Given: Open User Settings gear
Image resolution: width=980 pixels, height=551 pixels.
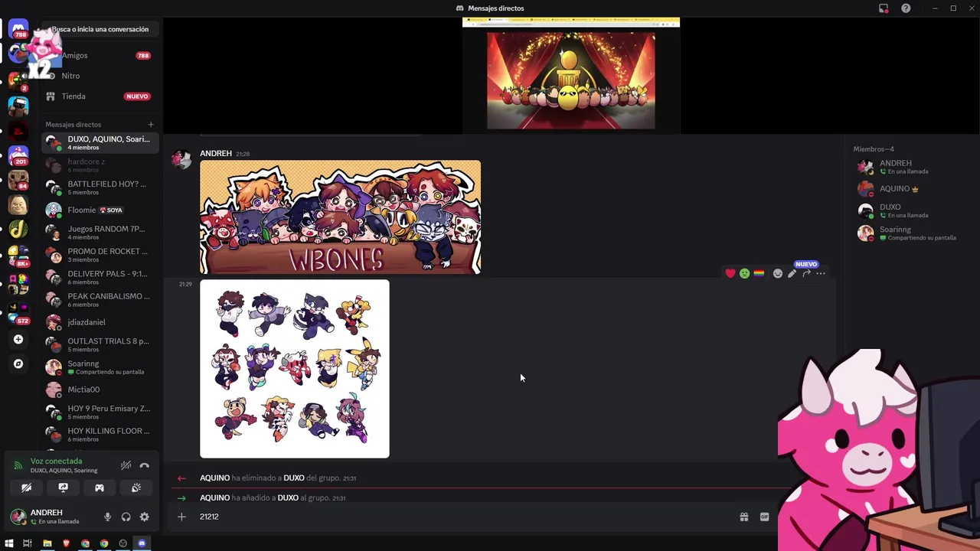Looking at the screenshot, I should coord(144,517).
